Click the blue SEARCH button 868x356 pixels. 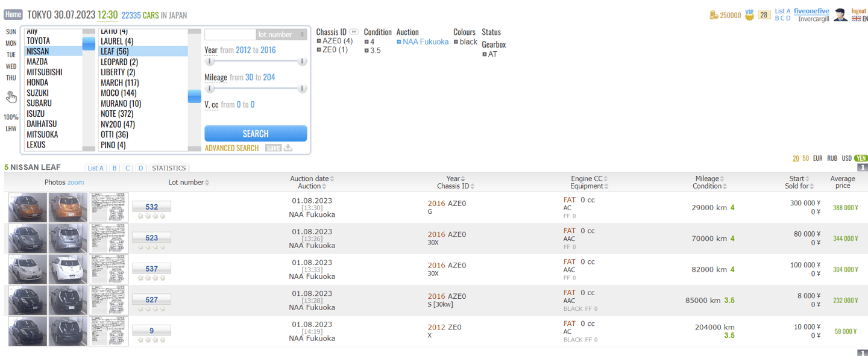256,133
